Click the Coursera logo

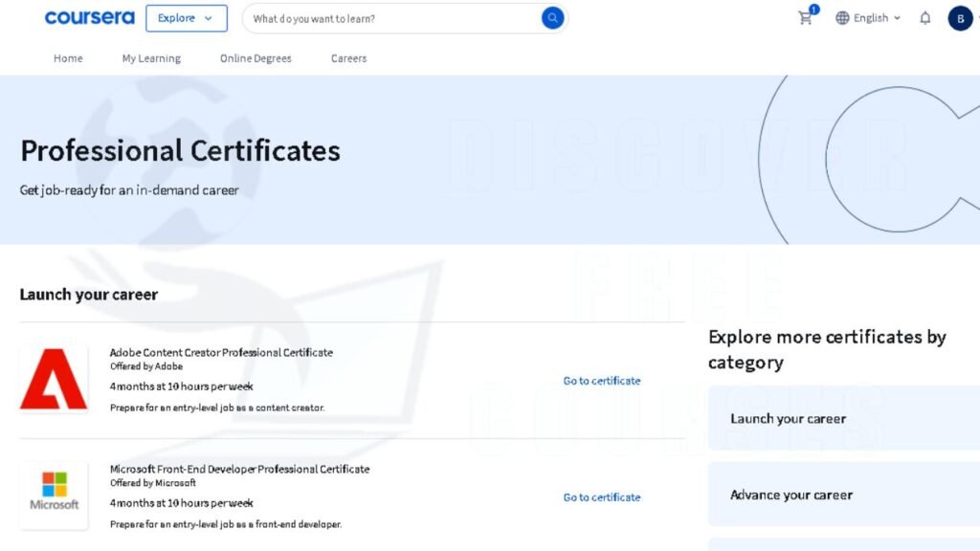tap(89, 18)
